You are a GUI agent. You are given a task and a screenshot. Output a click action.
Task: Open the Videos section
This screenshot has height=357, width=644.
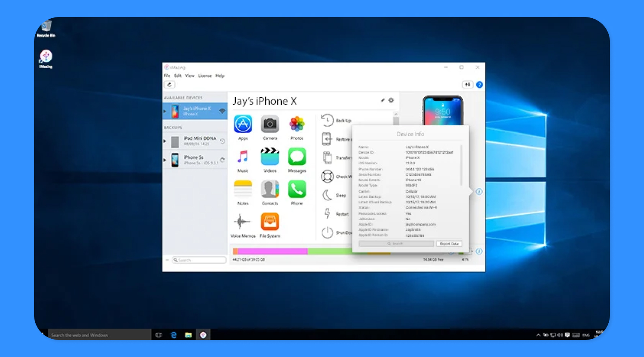(x=270, y=157)
